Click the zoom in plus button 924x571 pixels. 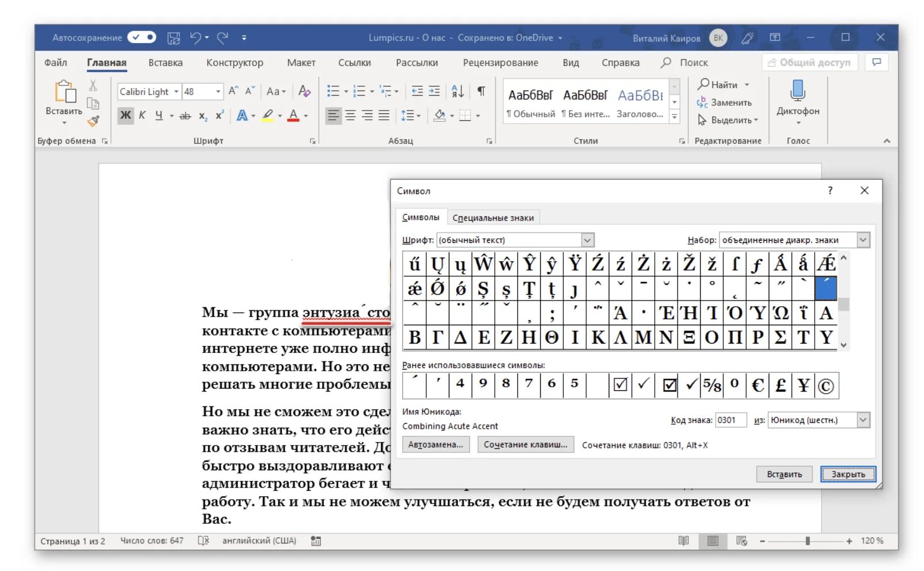pos(849,541)
